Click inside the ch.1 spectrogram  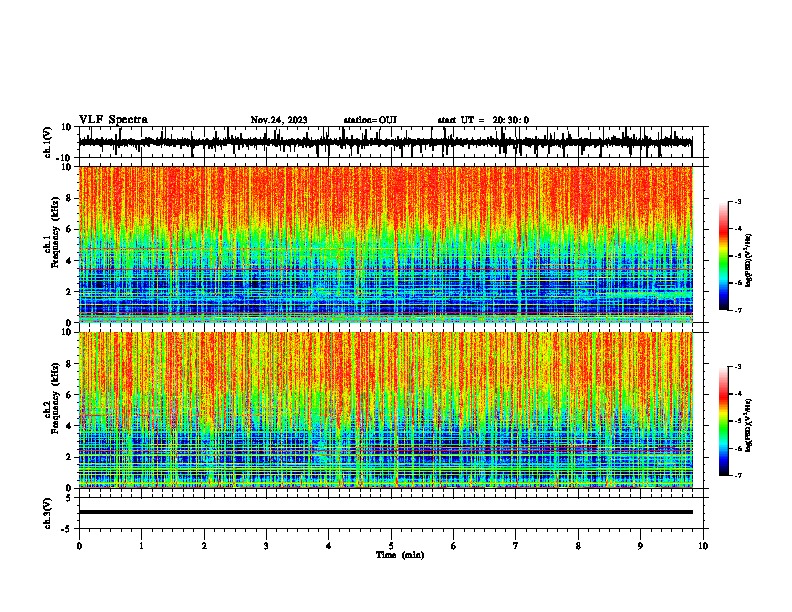[x=385, y=244]
